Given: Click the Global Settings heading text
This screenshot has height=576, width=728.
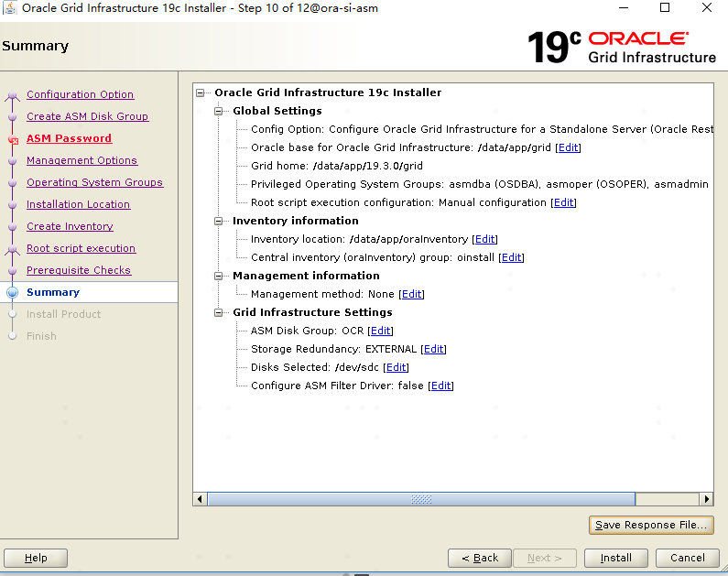Looking at the screenshot, I should tap(277, 111).
